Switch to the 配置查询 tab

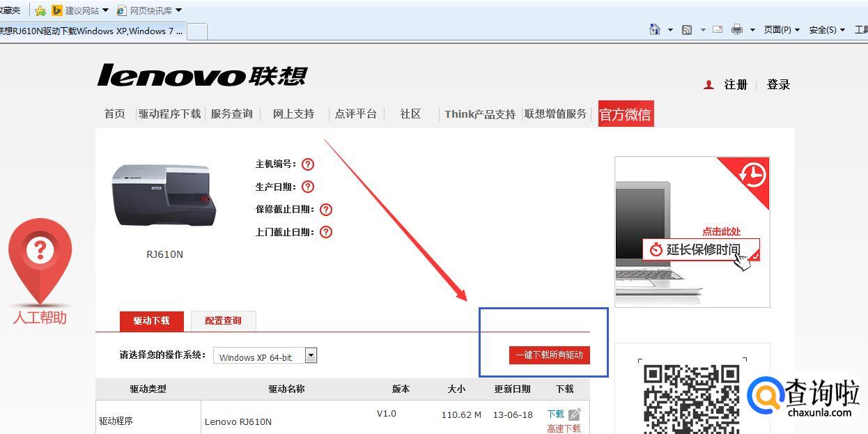pos(223,321)
